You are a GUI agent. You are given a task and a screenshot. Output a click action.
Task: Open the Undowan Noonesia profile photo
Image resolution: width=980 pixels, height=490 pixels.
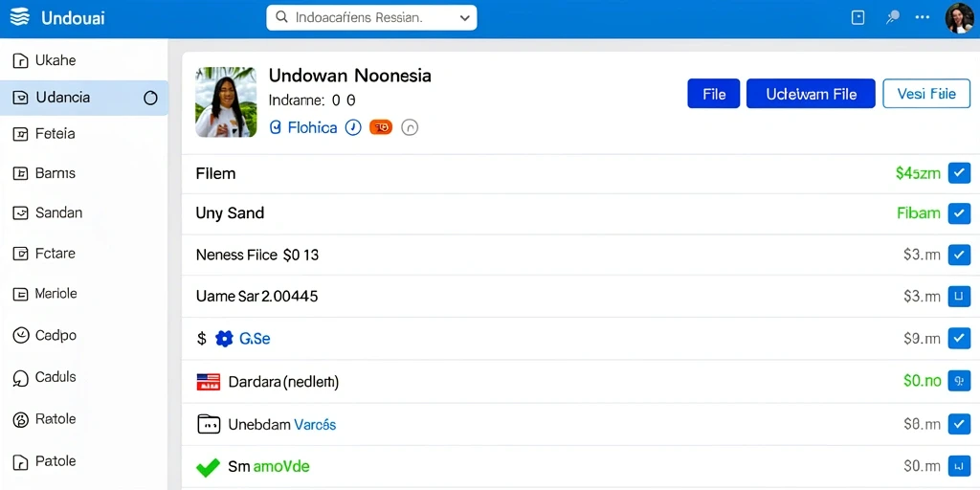(226, 101)
